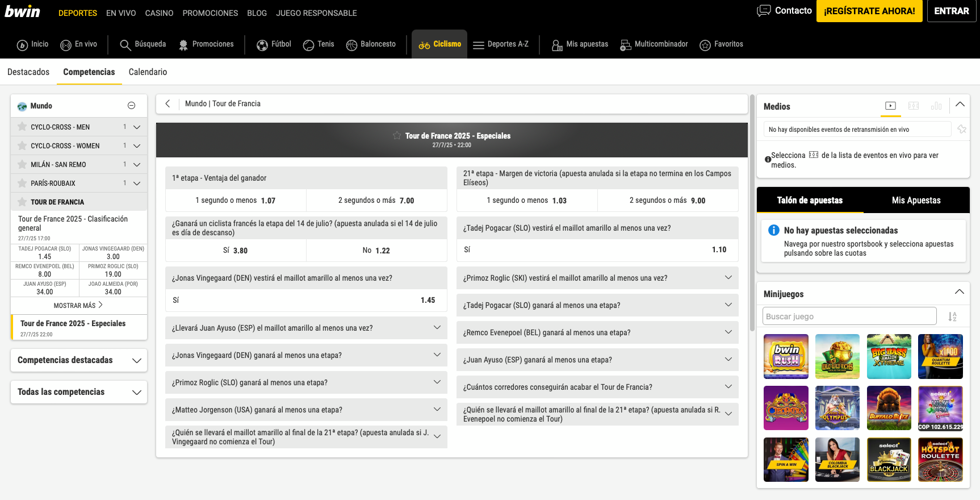
Task: Open Buffalo Blitz minigame
Action: point(889,408)
